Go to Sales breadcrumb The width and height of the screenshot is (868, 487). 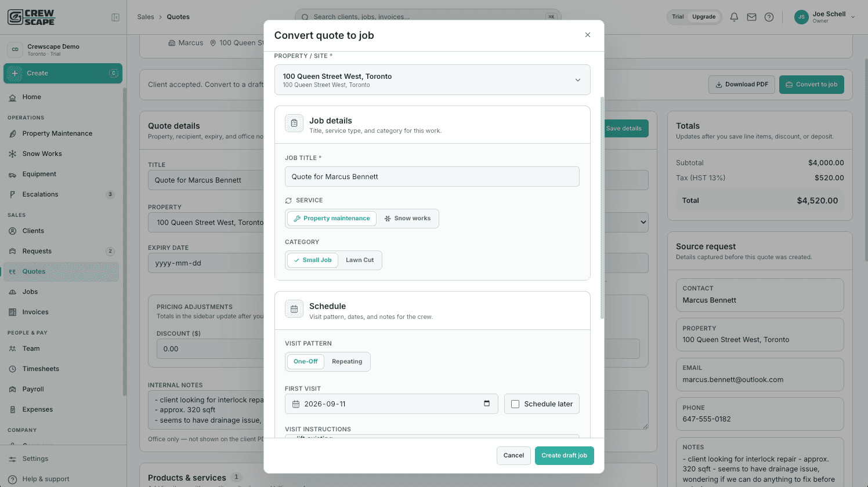146,17
